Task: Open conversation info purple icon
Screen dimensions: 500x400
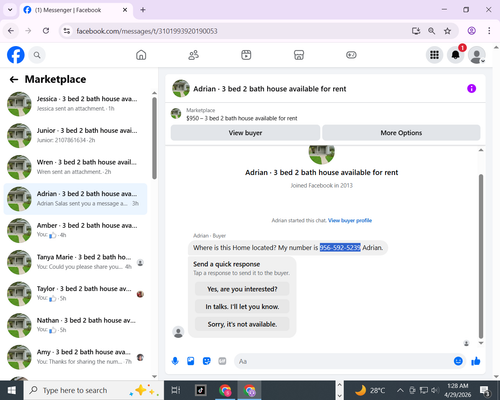Action: click(x=471, y=89)
